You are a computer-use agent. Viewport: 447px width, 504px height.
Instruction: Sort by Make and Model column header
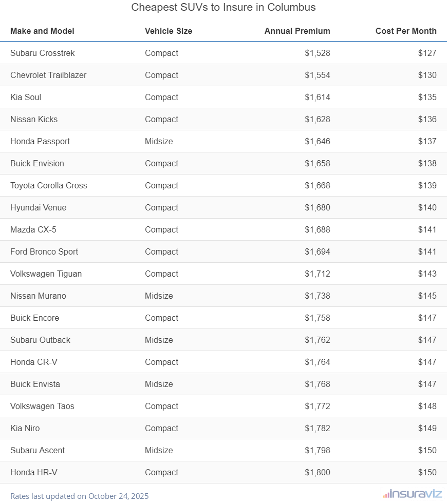pos(42,31)
